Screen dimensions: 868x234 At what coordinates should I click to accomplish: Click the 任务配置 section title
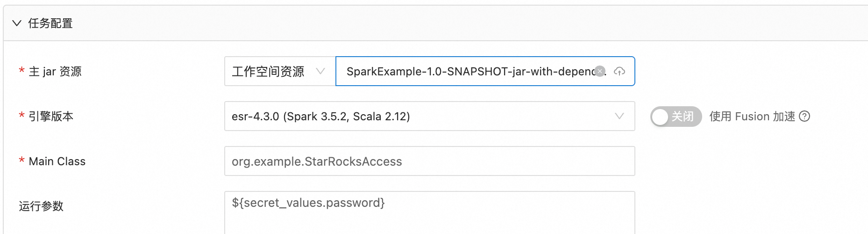[50, 23]
